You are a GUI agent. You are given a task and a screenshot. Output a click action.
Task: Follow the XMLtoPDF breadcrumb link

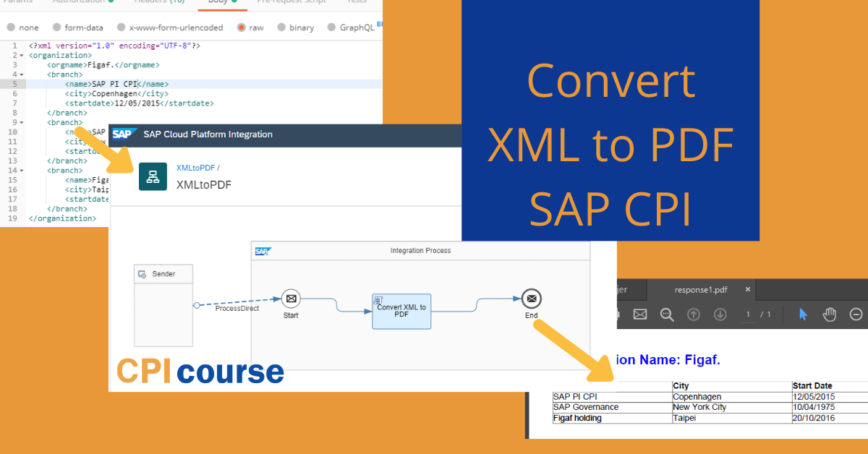tap(196, 167)
